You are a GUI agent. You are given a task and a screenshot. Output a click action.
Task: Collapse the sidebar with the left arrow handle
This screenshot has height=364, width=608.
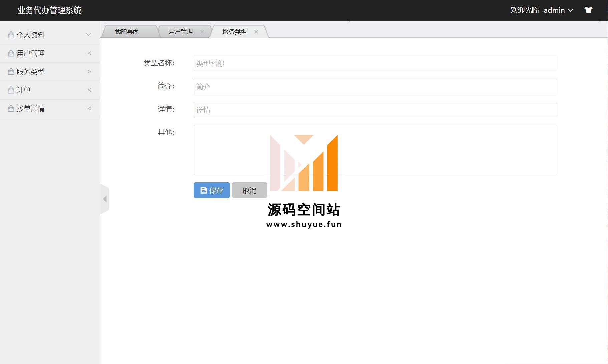[x=105, y=199]
